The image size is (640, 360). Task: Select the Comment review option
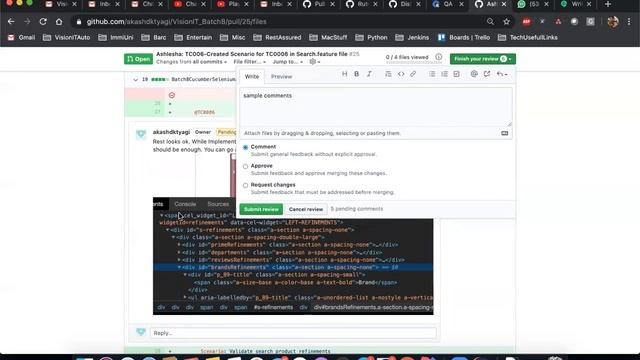pyautogui.click(x=245, y=147)
